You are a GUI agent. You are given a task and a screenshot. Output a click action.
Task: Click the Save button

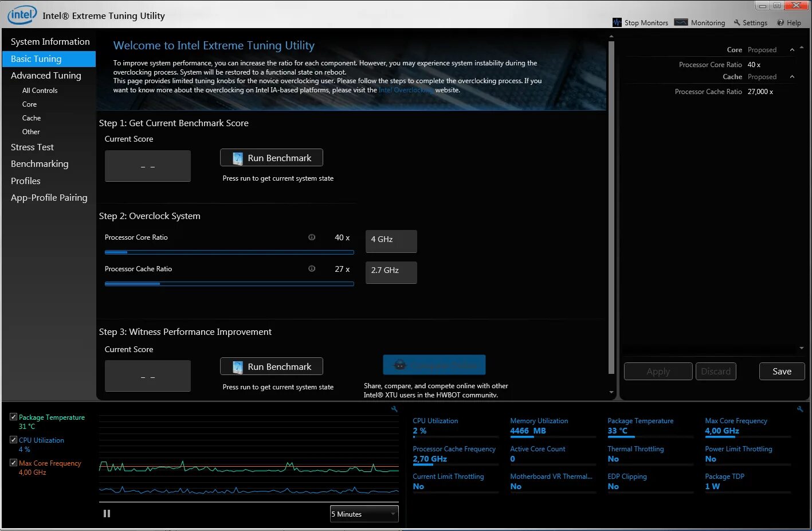point(782,372)
